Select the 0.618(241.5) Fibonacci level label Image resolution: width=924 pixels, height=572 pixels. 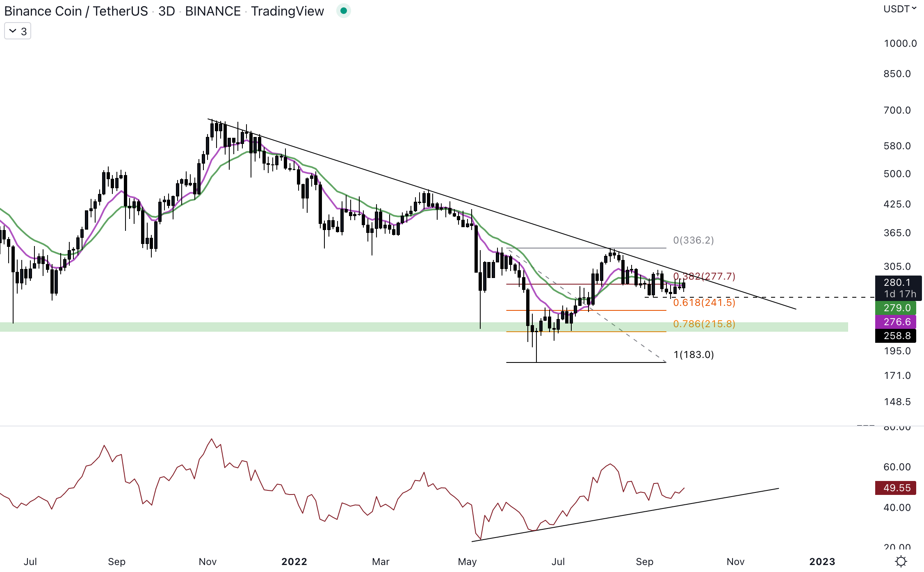pyautogui.click(x=704, y=303)
